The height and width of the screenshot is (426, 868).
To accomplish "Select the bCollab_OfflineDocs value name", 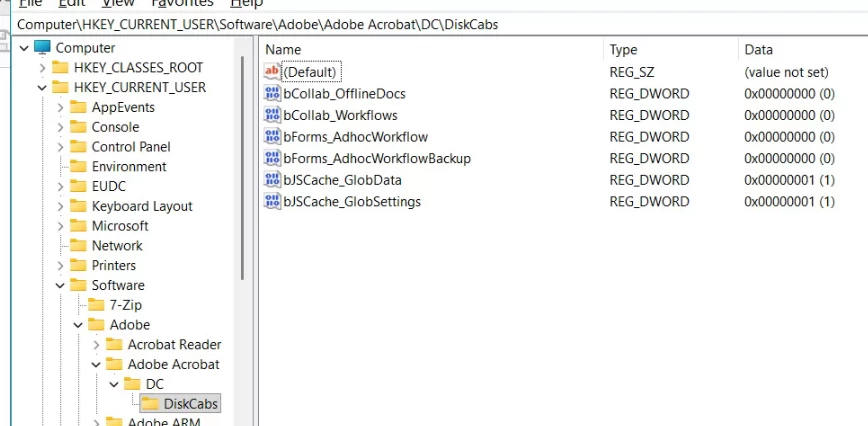I will [x=344, y=93].
